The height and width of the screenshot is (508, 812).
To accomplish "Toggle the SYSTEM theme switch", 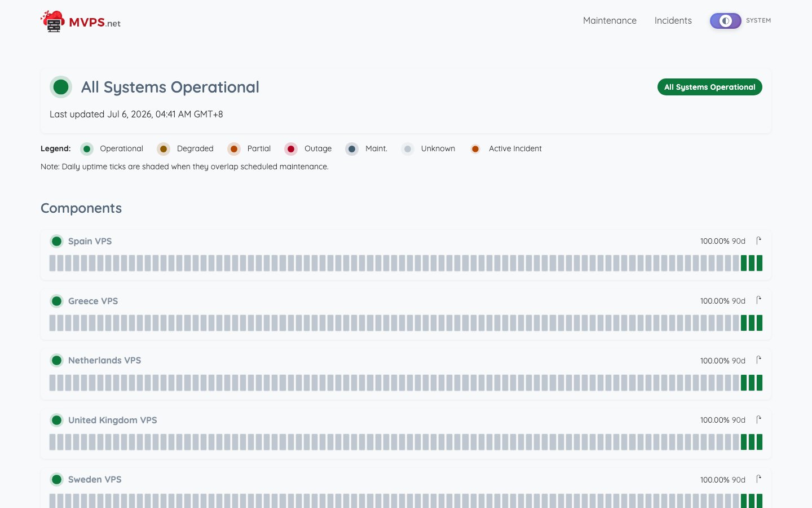I will [x=725, y=21].
